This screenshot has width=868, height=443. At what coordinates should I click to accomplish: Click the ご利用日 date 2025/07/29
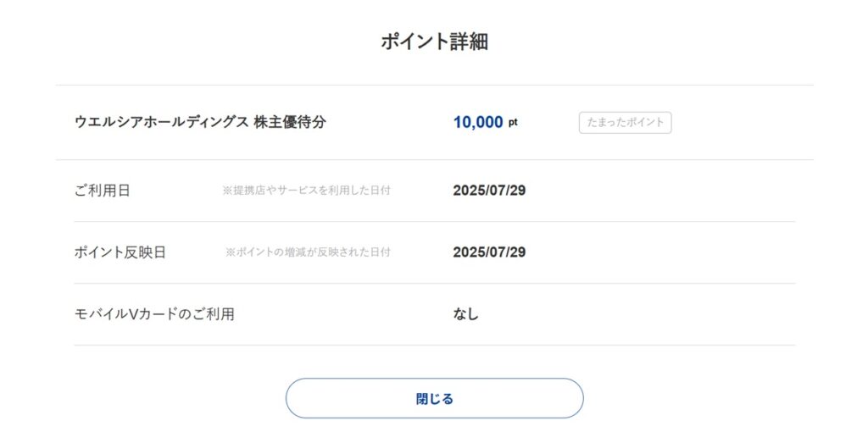[x=489, y=191]
